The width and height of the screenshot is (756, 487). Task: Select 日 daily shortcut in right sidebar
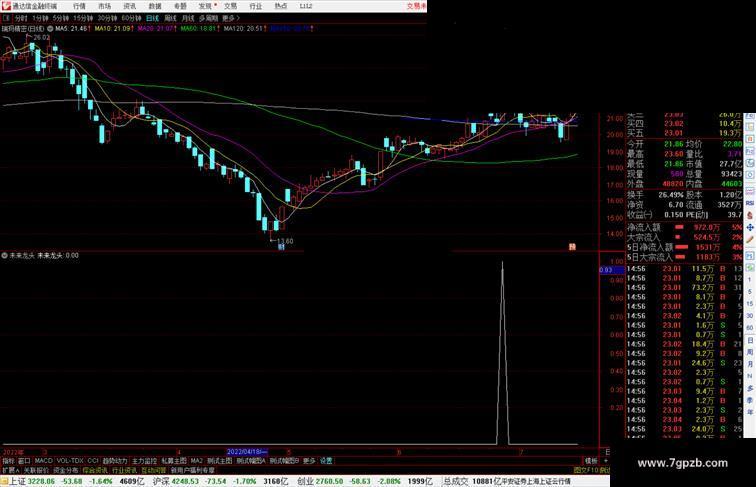coord(750,340)
